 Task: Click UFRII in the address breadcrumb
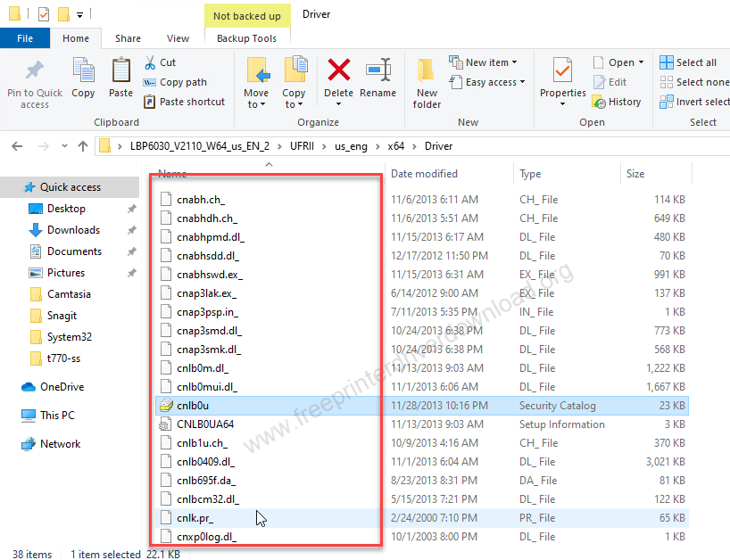point(303,146)
